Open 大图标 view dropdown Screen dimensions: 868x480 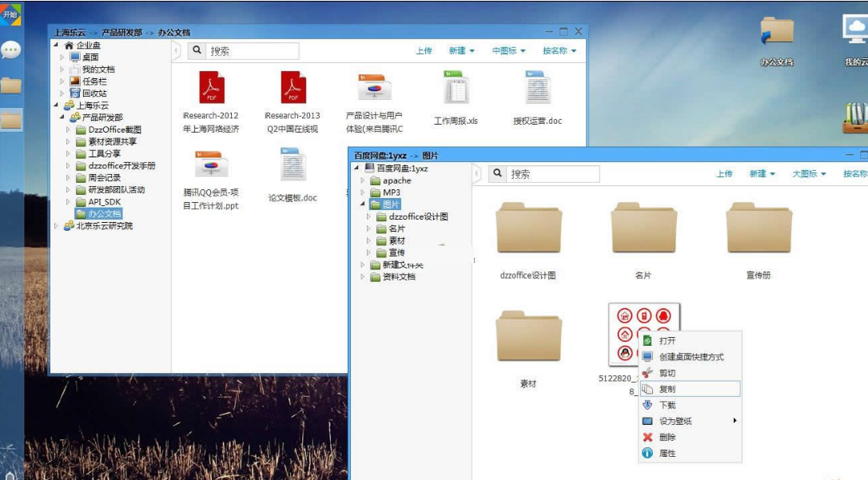point(810,173)
